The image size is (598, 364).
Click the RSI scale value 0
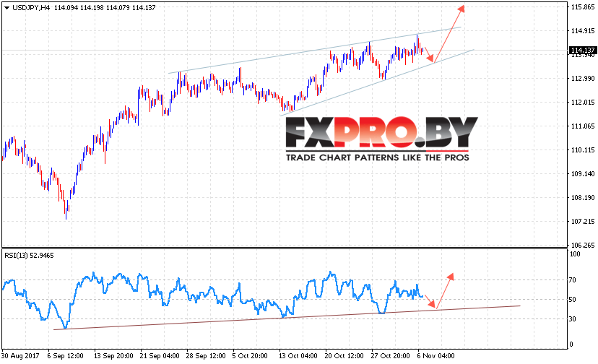pos(571,344)
